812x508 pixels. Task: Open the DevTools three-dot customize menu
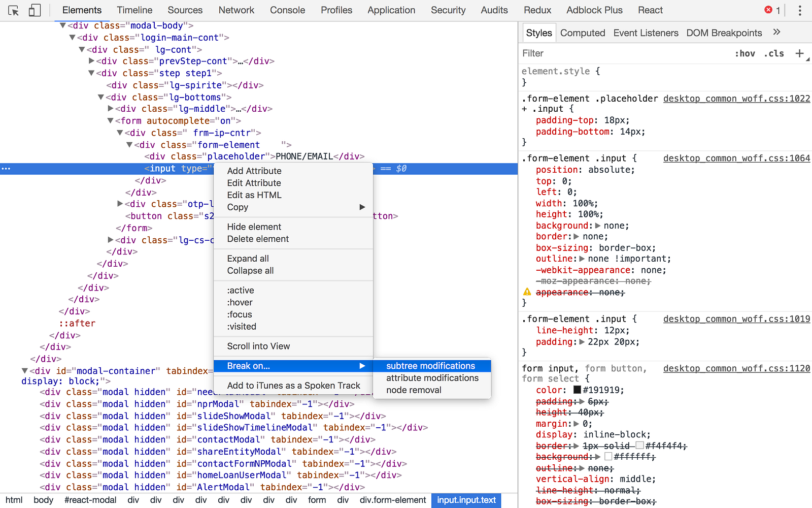[800, 10]
